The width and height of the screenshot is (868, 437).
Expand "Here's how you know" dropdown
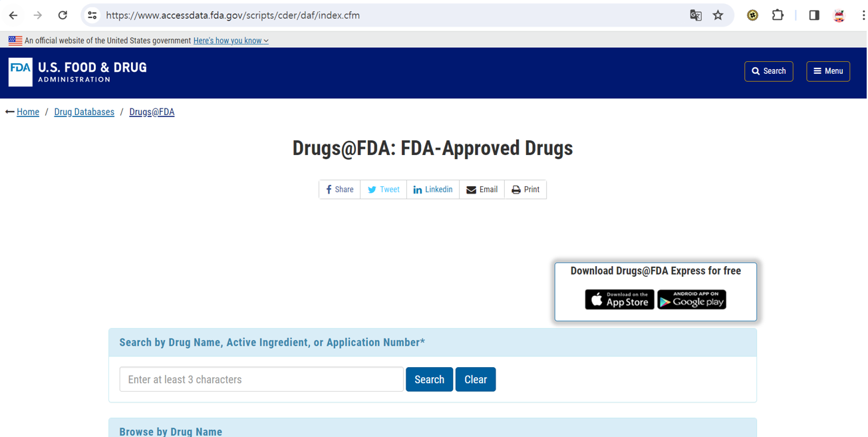(x=231, y=41)
